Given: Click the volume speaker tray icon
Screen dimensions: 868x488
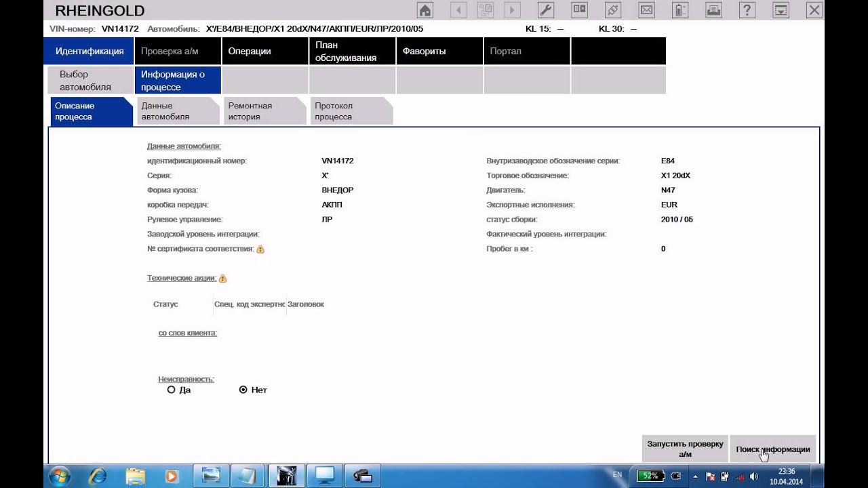Looking at the screenshot, I should coord(753,476).
